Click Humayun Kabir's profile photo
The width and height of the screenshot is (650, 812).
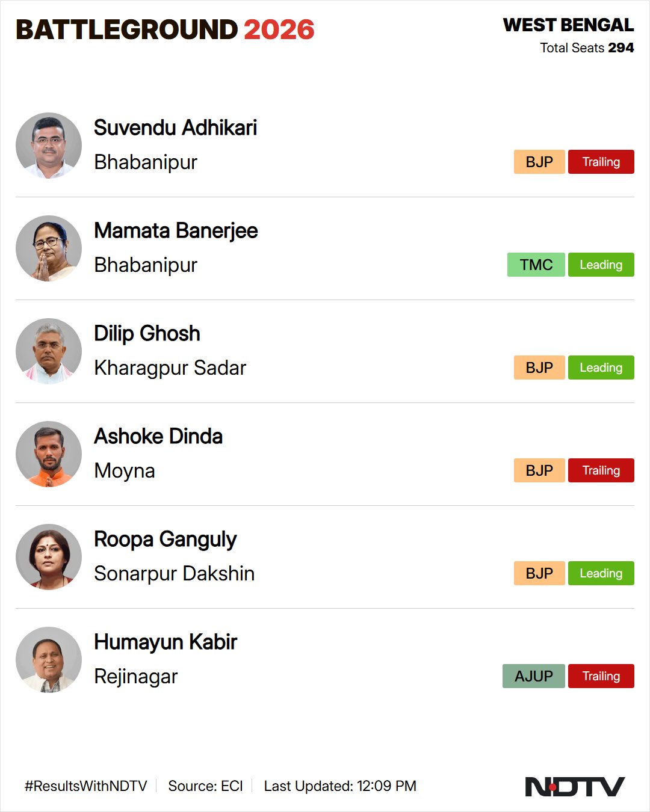click(x=49, y=660)
